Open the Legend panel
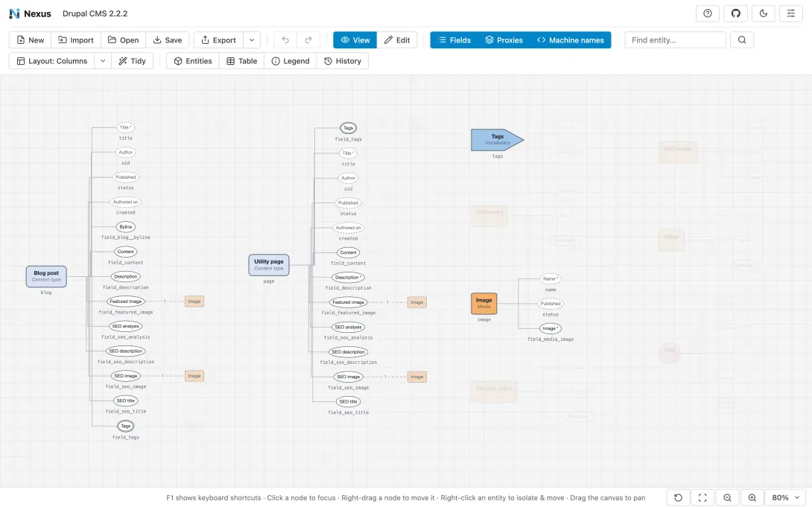The height and width of the screenshot is (507, 812). [290, 61]
